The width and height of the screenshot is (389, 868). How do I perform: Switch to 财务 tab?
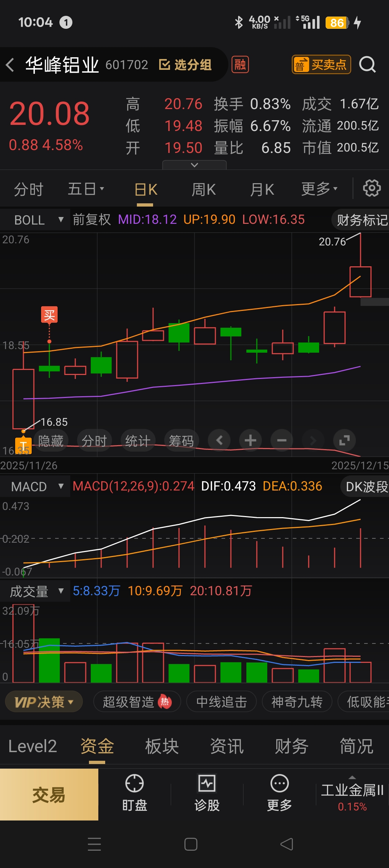coord(292,746)
